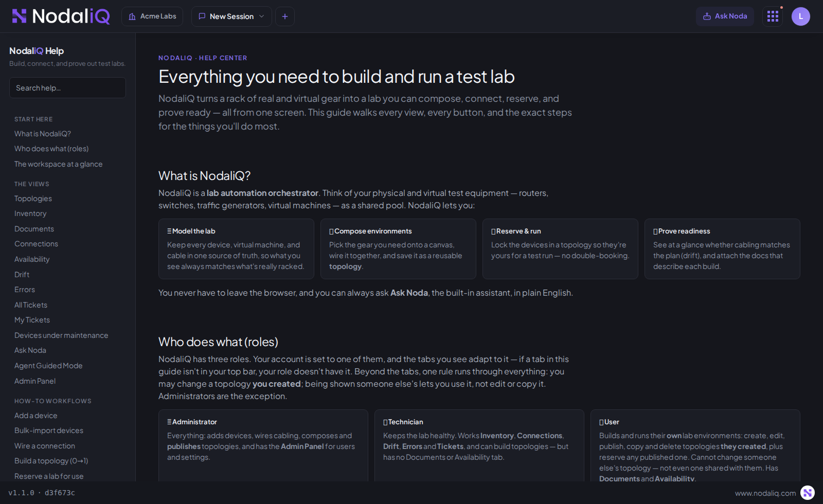This screenshot has height=504, width=823.
Task: Go to Admin Panel help topic
Action: pos(35,381)
